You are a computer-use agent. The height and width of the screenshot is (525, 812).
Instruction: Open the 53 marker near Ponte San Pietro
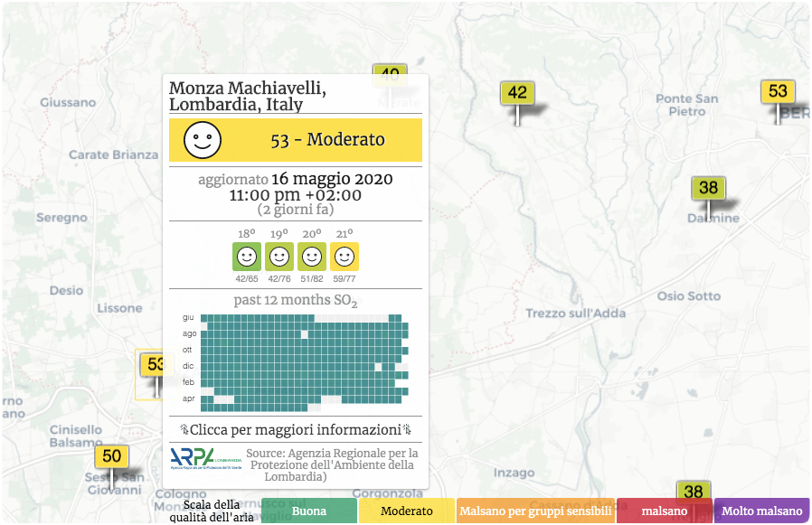click(778, 92)
